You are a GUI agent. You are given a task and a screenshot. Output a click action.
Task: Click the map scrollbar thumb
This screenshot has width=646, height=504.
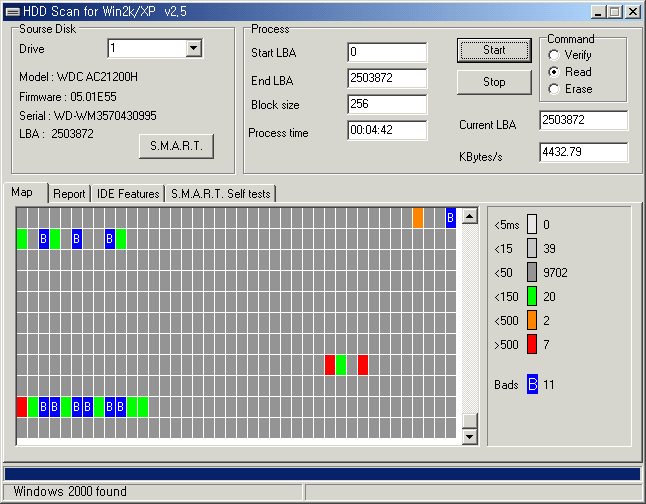pos(470,421)
